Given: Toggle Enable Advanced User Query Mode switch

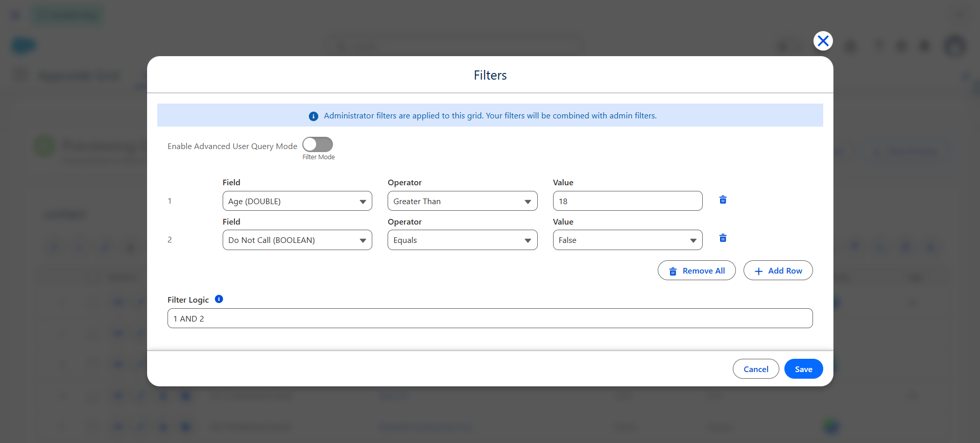Looking at the screenshot, I should (318, 144).
